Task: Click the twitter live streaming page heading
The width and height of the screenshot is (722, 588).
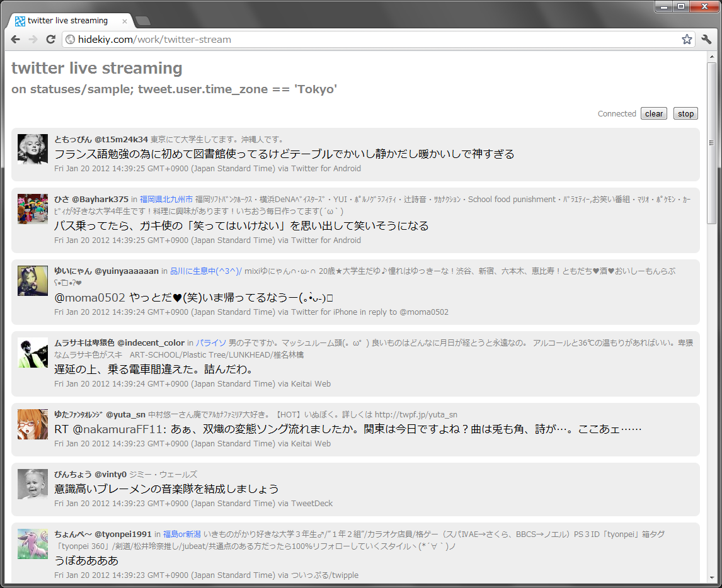Action: [96, 67]
